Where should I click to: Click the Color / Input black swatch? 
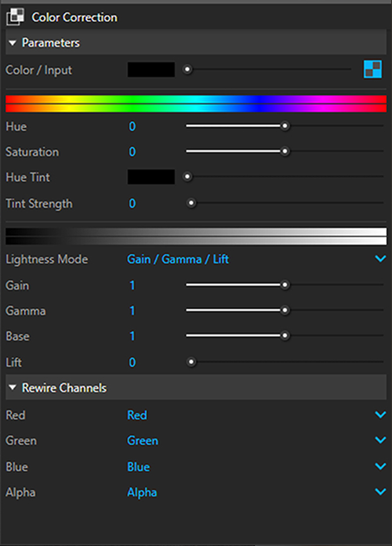(x=151, y=70)
